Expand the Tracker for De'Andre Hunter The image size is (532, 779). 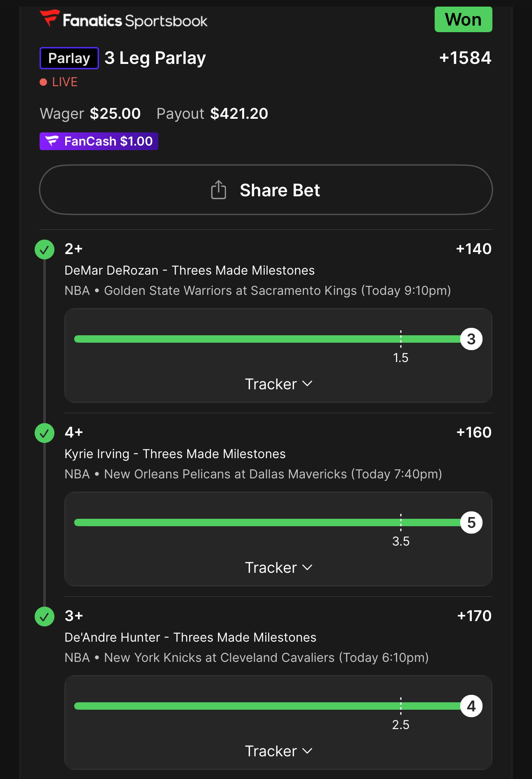pos(278,751)
